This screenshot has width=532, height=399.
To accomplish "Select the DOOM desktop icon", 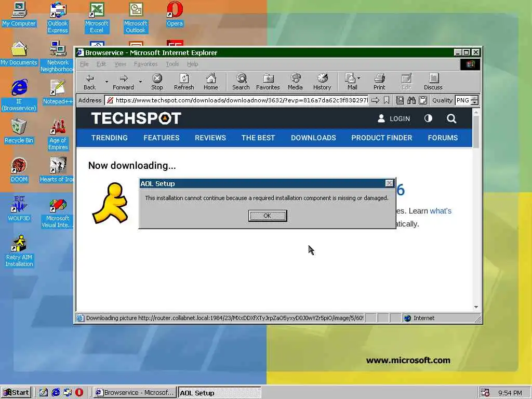I will [19, 170].
